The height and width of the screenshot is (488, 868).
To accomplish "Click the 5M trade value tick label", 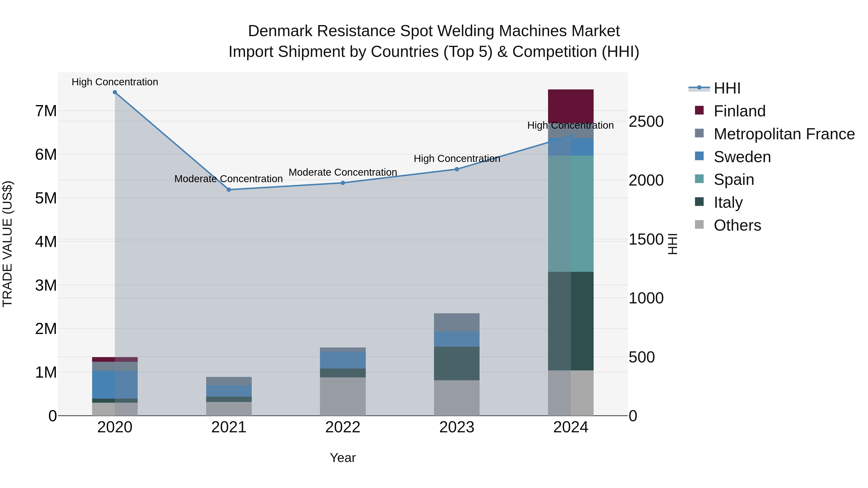I will [46, 198].
